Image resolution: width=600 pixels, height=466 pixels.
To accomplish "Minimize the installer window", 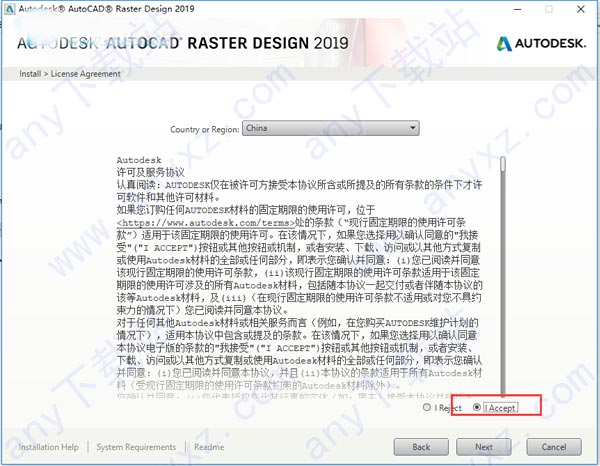I will (517, 9).
